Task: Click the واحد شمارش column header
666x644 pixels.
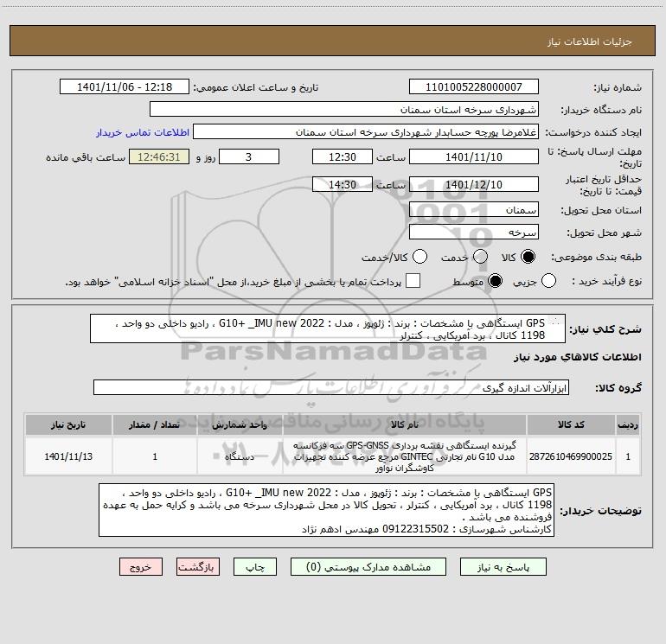Action: pos(240,424)
